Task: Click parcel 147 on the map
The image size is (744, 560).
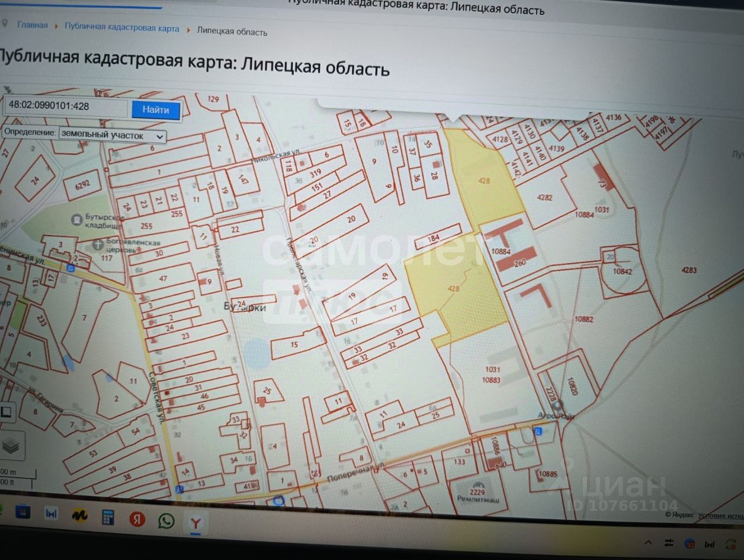Action: tap(243, 180)
